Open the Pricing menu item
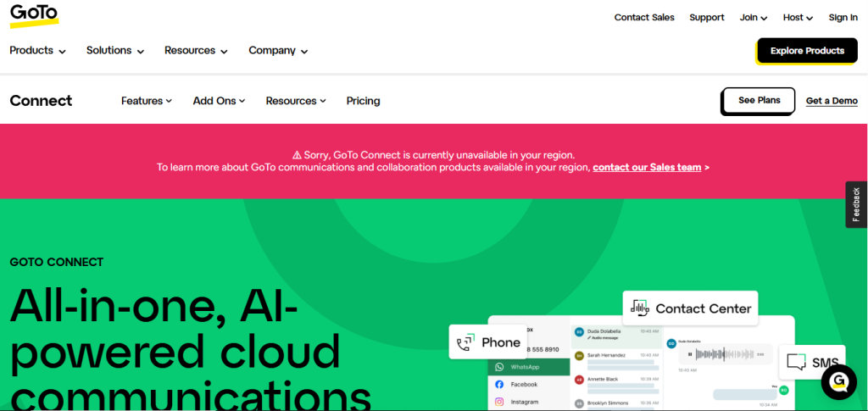Screen dimensions: 868x411 (x=363, y=101)
